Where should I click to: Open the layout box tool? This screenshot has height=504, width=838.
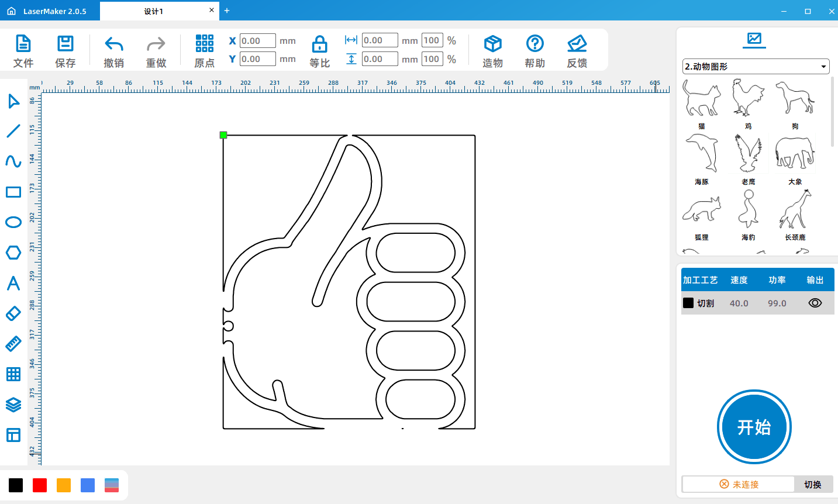13,435
